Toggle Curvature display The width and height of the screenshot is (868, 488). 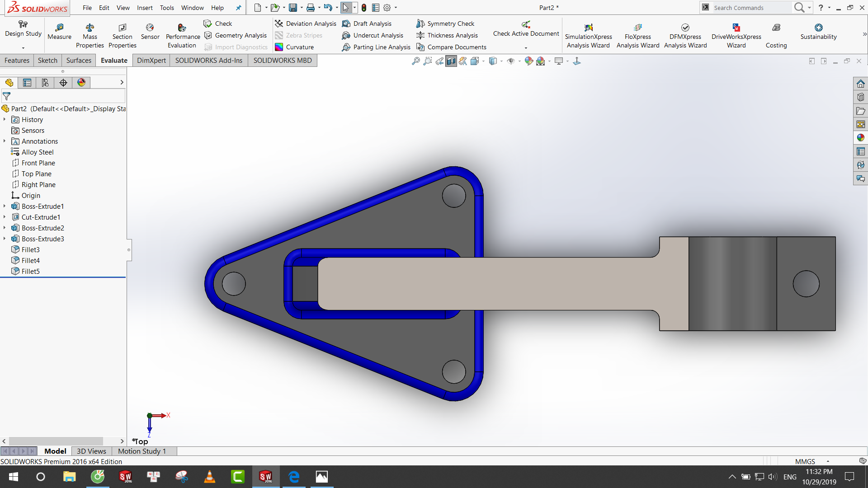(x=294, y=47)
